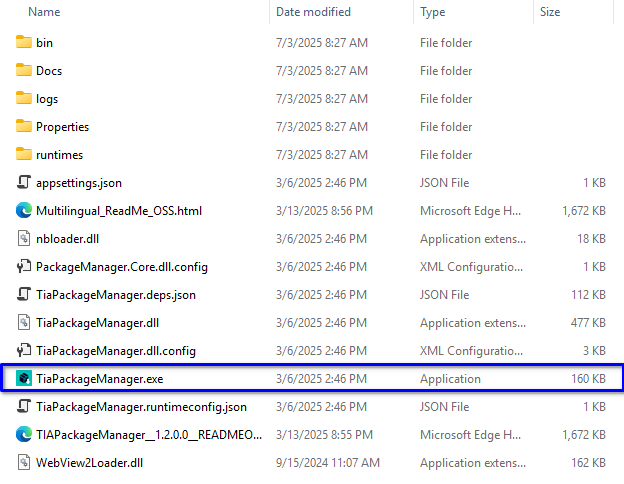Select the TiaPackageManager.dll.config file name
The height and width of the screenshot is (484, 624).
coord(116,351)
